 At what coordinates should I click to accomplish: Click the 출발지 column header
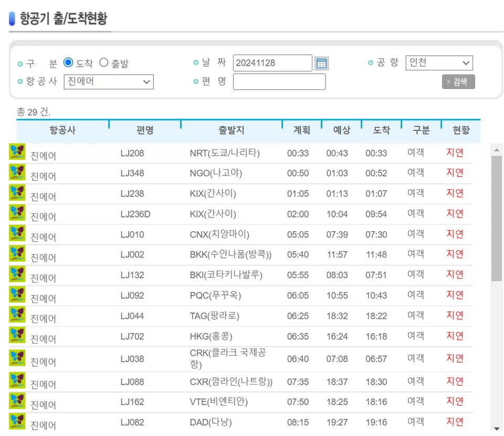point(232,130)
